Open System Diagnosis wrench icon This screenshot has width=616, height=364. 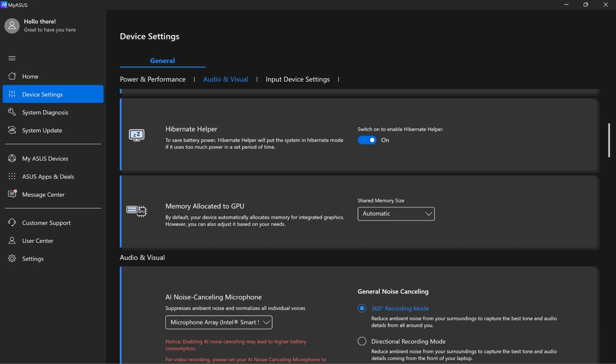coord(12,112)
